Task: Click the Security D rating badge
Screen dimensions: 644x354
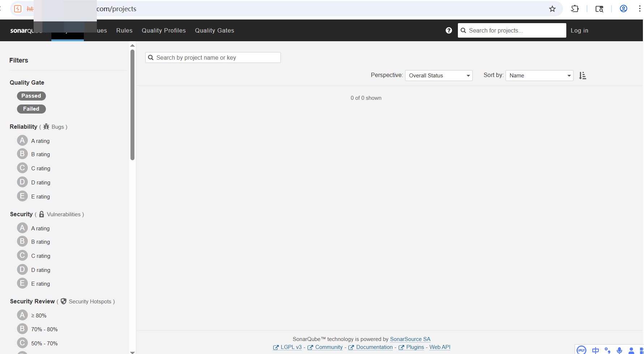Action: (x=22, y=269)
